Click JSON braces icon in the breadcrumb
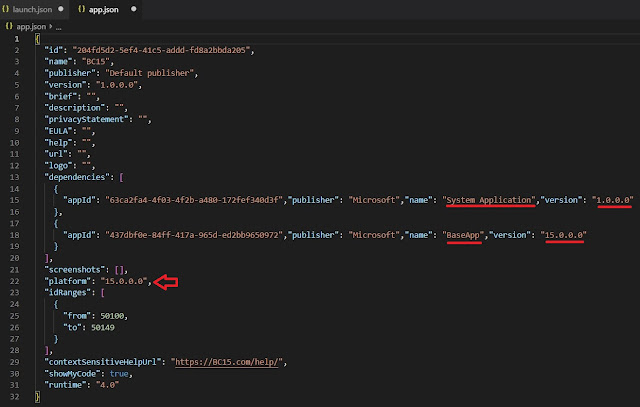The height and width of the screenshot is (407, 640). point(9,27)
